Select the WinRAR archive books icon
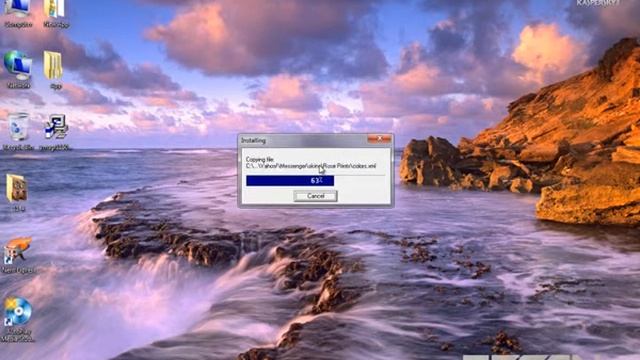The image size is (640, 360). pos(17,193)
